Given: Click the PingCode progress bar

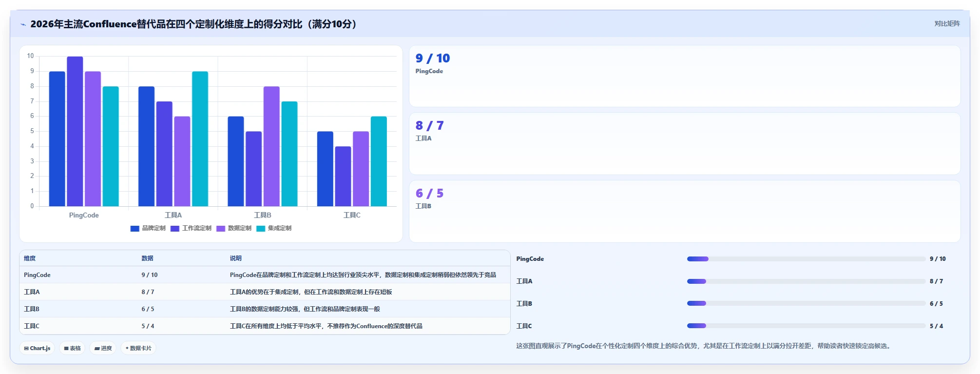Looking at the screenshot, I should click(806, 259).
